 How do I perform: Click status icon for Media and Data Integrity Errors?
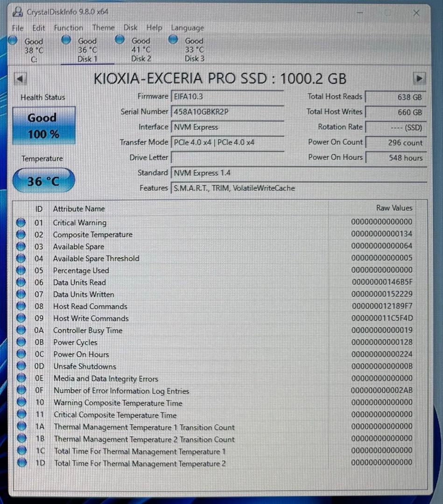point(21,378)
